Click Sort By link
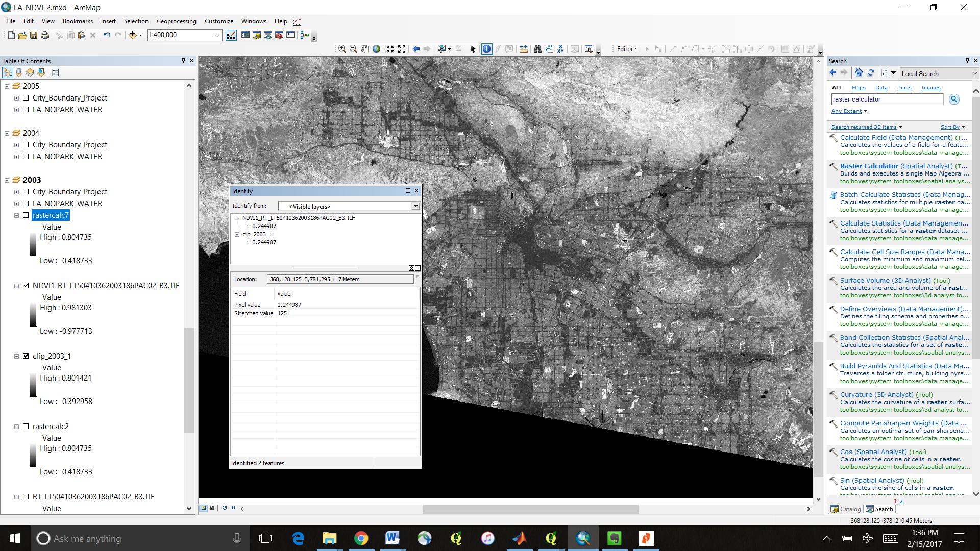The image size is (980, 551). [950, 127]
